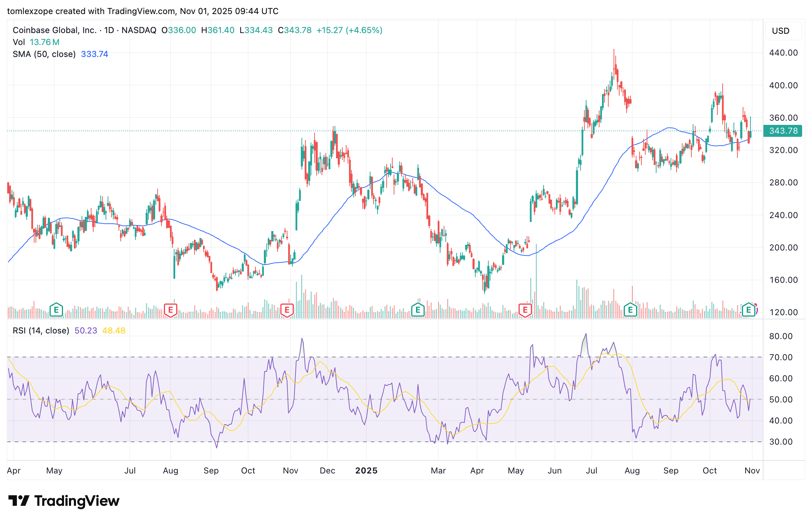Toggle the Vol volume indicator display
The height and width of the screenshot is (522, 812).
pos(19,42)
